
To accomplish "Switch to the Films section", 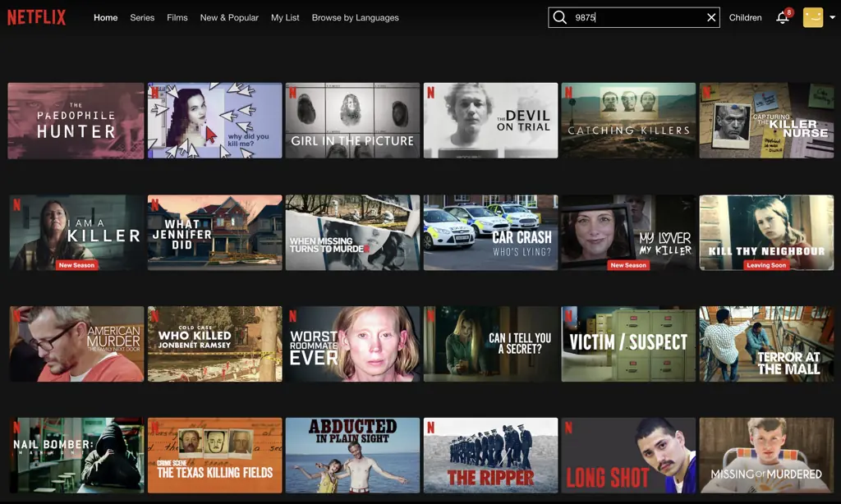I will click(177, 17).
